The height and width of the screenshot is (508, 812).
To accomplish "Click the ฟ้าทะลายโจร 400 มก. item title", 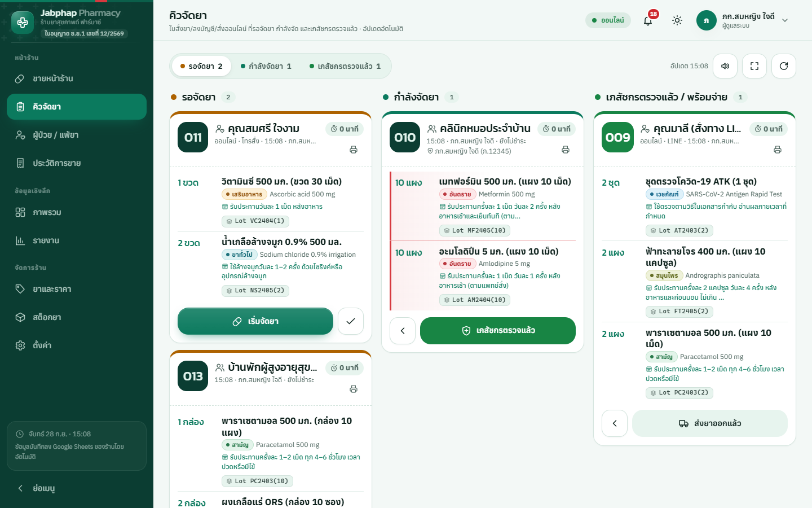I will click(705, 257).
